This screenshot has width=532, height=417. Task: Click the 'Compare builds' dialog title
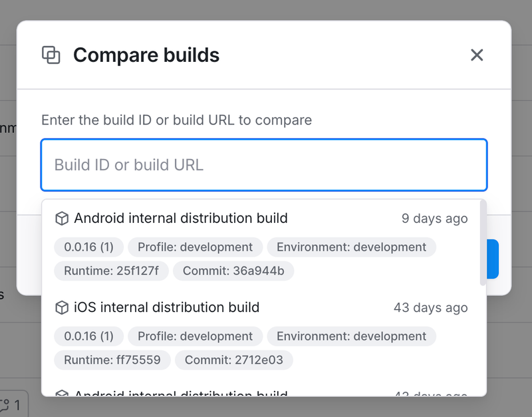(146, 55)
